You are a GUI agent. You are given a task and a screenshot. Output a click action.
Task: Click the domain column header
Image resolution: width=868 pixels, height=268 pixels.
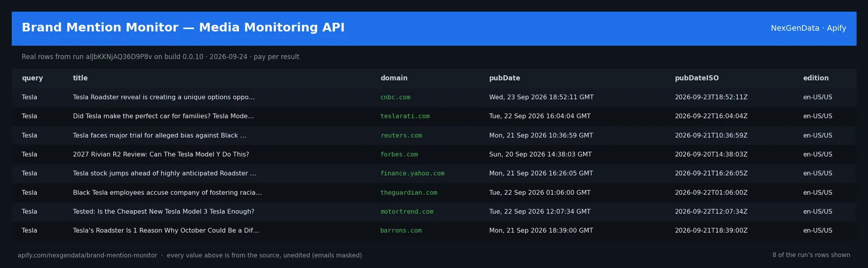click(x=393, y=78)
